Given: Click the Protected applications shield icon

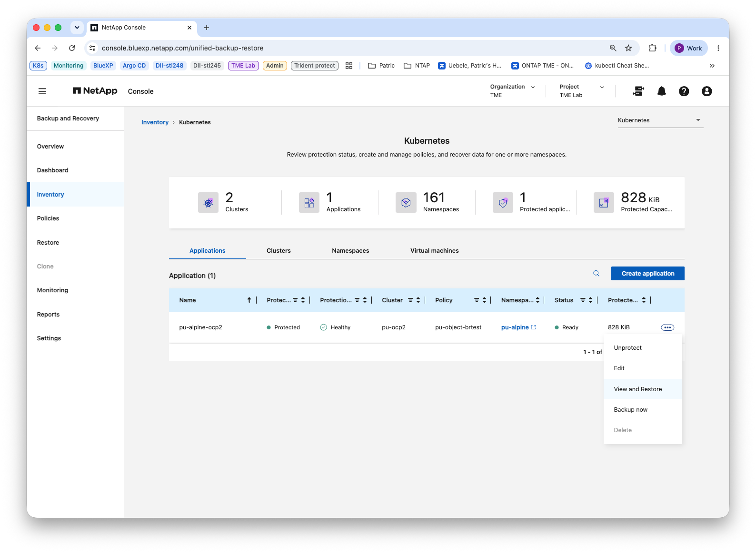Looking at the screenshot, I should [x=503, y=203].
